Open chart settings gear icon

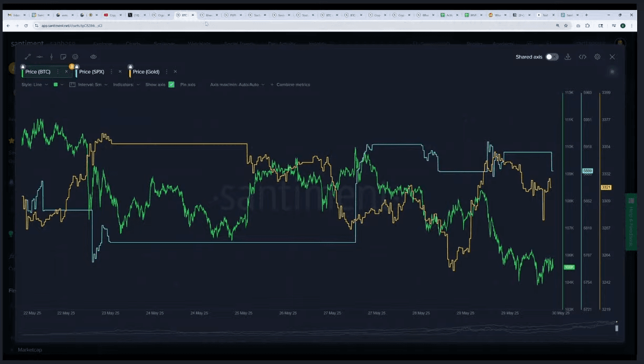coord(597,57)
